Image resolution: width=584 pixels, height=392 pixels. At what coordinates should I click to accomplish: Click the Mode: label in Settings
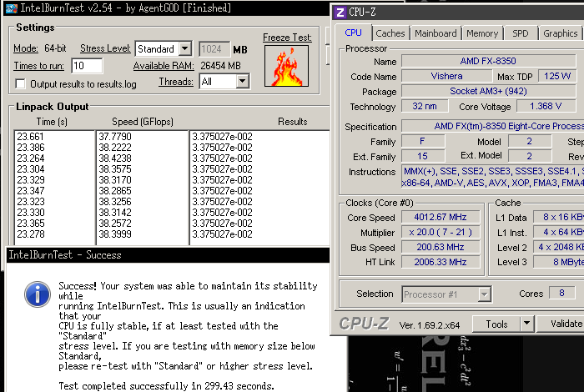26,48
